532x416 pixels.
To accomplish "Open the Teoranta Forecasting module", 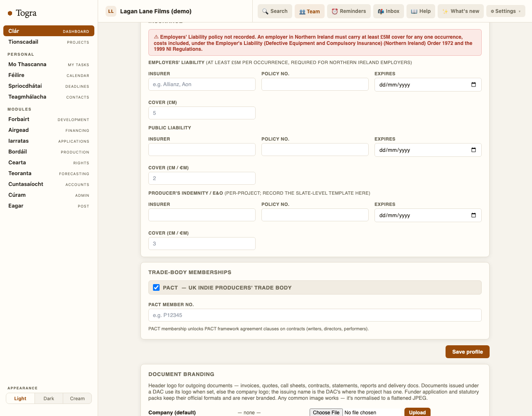I will 49,173.
